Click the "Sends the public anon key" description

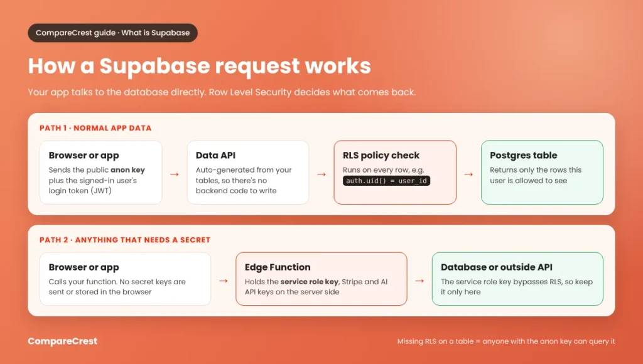click(x=97, y=180)
